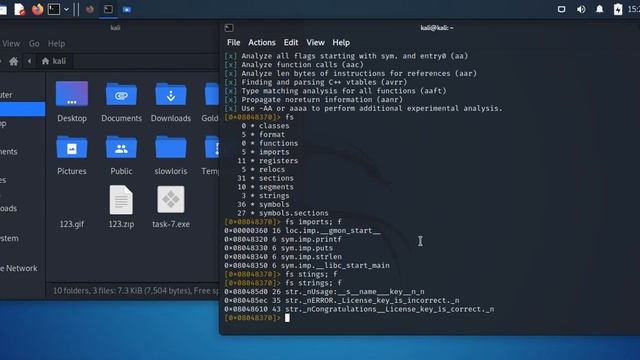
Task: Click the terminal prompt input cursor
Action: click(x=287, y=318)
